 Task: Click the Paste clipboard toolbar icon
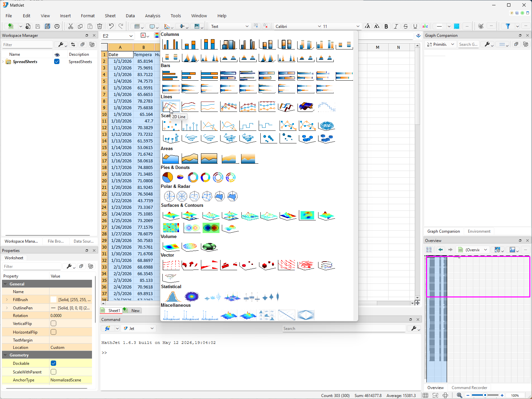[90, 26]
